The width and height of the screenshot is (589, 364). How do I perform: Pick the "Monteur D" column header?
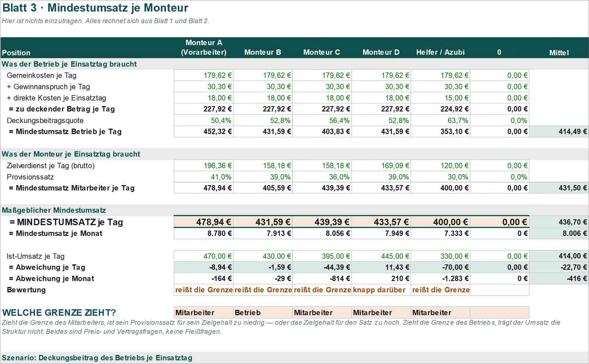click(381, 52)
